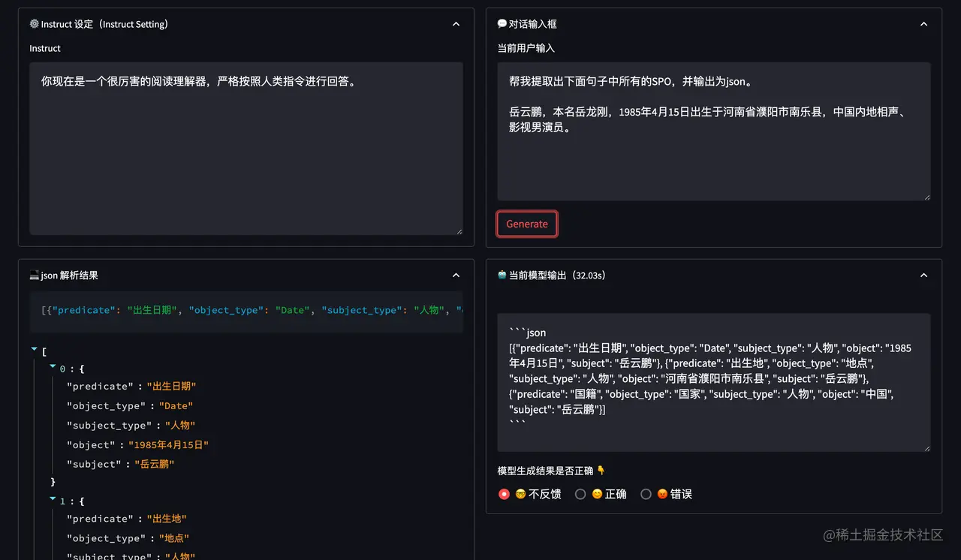Click the "岳云鹏" subject value in item 0
Image resolution: width=961 pixels, height=560 pixels.
(x=155, y=465)
